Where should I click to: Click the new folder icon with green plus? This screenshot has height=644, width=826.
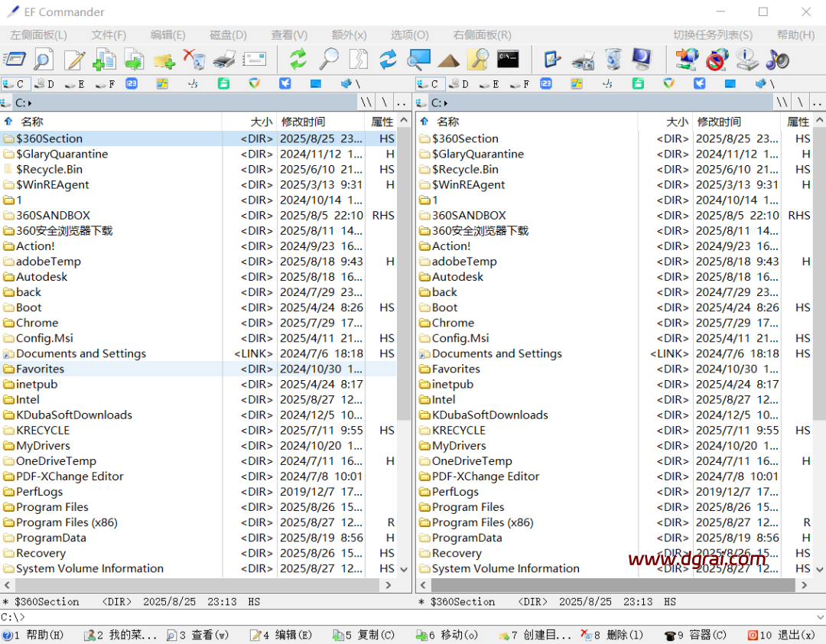click(x=164, y=59)
